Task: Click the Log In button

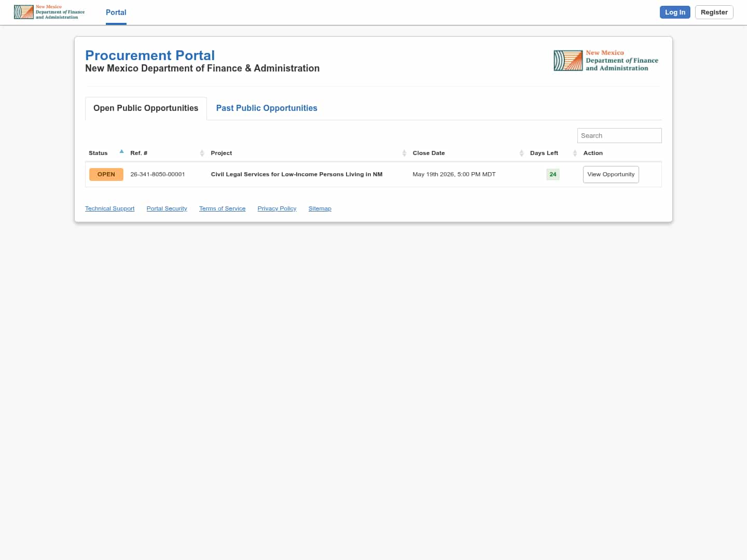Action: (675, 12)
